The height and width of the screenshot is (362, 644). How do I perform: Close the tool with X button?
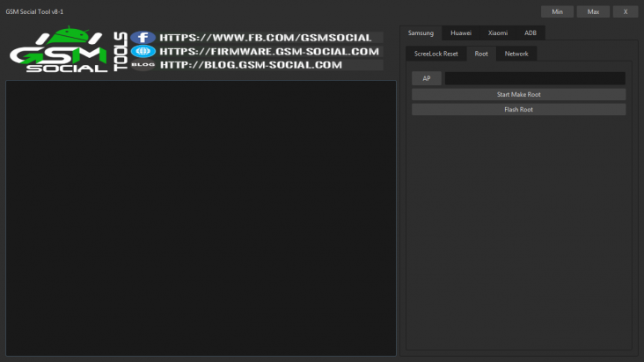pos(626,11)
